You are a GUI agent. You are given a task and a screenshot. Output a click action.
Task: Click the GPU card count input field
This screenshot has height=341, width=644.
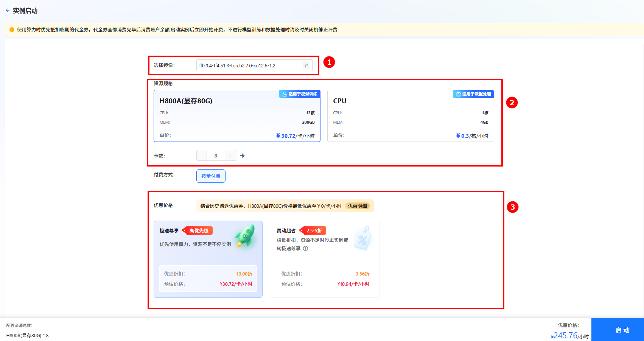(216, 155)
